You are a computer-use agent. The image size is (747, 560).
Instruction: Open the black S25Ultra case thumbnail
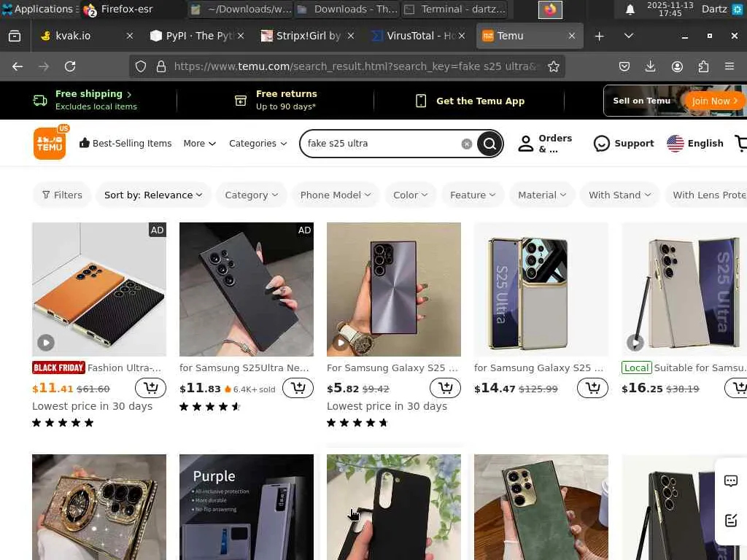pyautogui.click(x=247, y=289)
